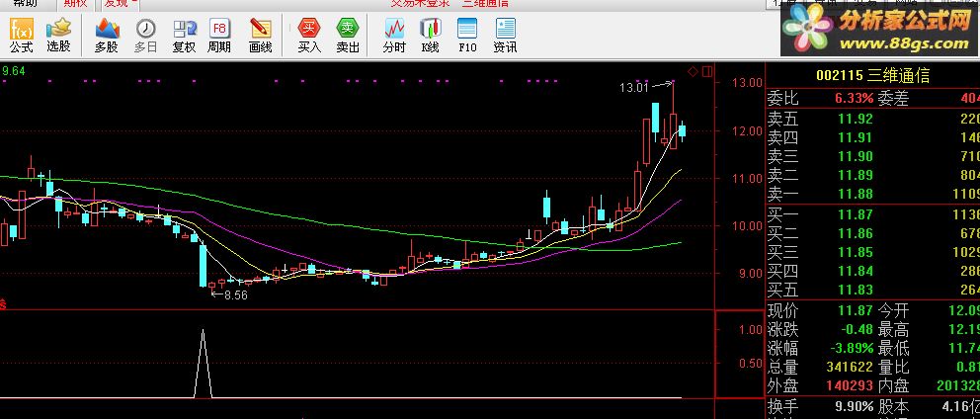Click the 买二 row price 11.86
Viewport: 980px width, 419px height.
[x=856, y=233]
